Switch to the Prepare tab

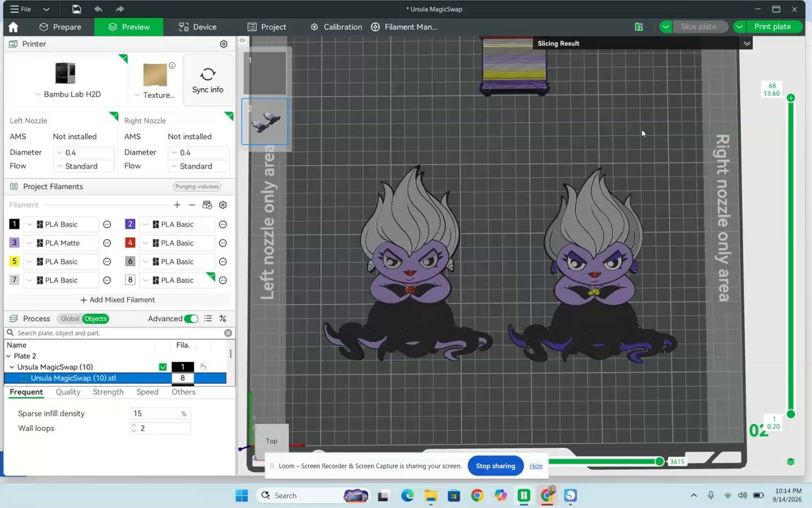pyautogui.click(x=61, y=27)
